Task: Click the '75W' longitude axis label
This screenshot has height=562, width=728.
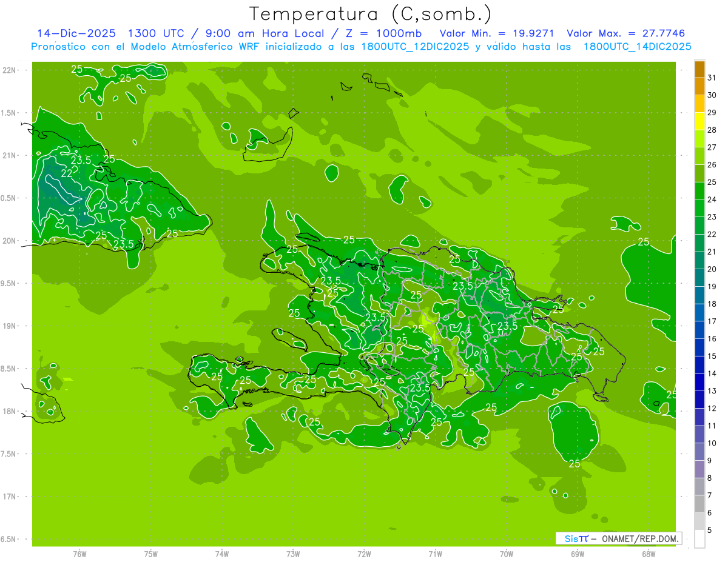Action: pyautogui.click(x=150, y=554)
